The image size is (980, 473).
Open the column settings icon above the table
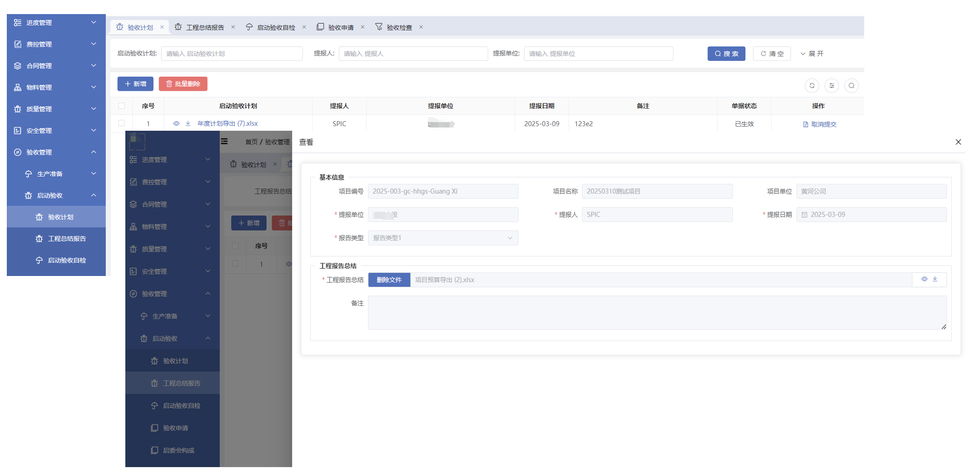click(832, 85)
